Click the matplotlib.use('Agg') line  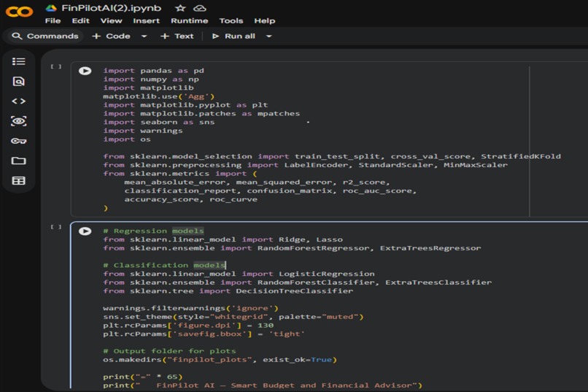(158, 96)
